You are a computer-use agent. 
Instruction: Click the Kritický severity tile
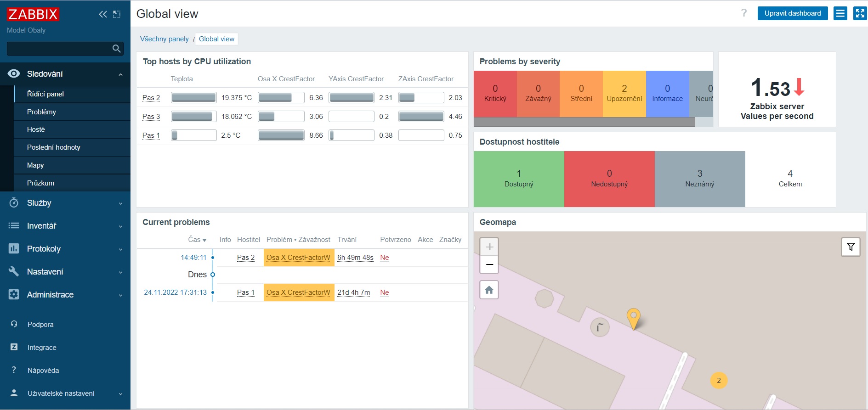point(495,94)
